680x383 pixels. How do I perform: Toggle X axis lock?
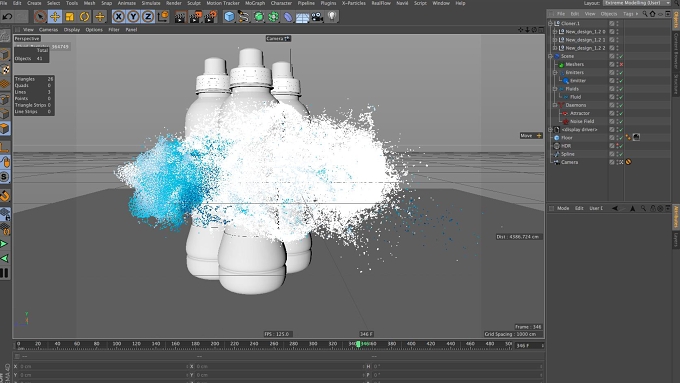pyautogui.click(x=118, y=17)
